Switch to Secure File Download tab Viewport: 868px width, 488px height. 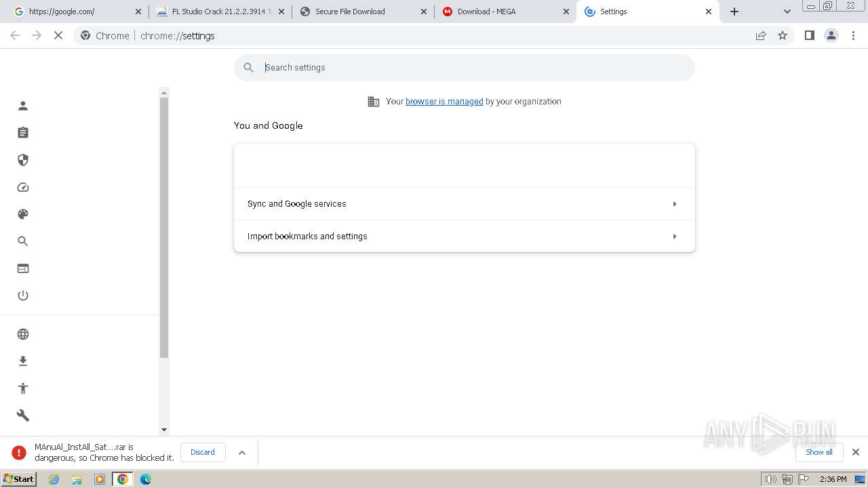click(363, 12)
